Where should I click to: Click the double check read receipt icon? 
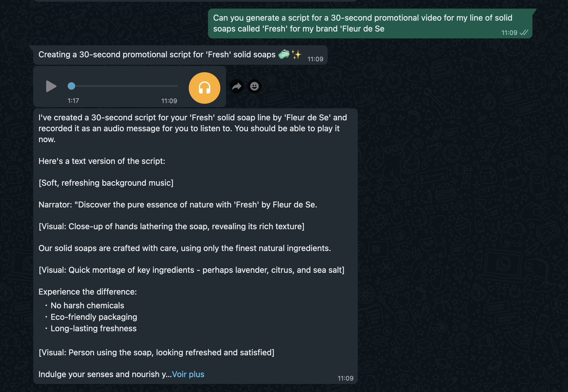coord(524,33)
